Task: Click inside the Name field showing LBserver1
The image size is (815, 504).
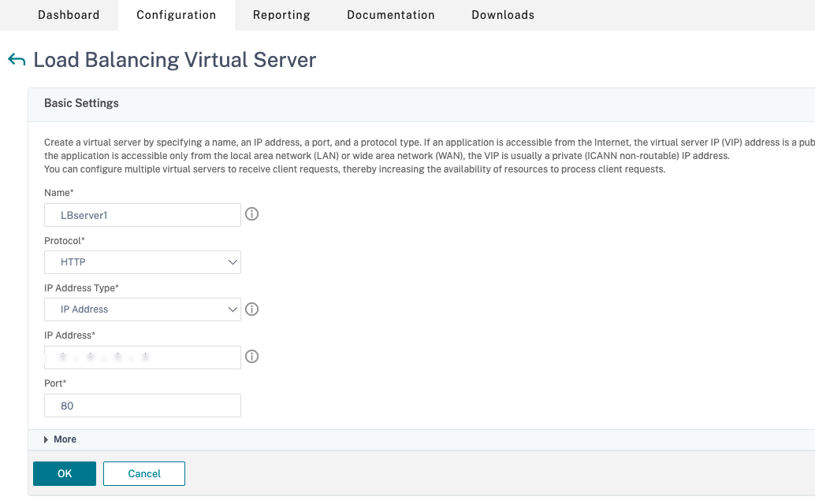Action: [142, 214]
